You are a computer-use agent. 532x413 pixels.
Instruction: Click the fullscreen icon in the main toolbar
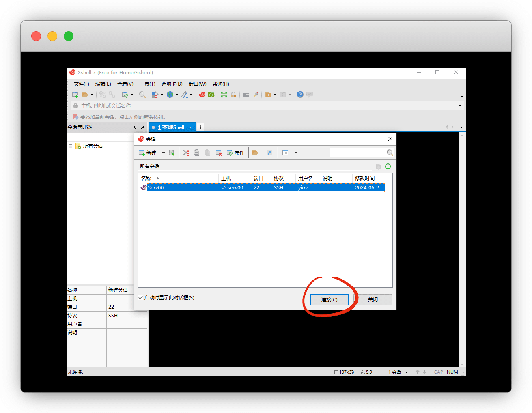[224, 95]
